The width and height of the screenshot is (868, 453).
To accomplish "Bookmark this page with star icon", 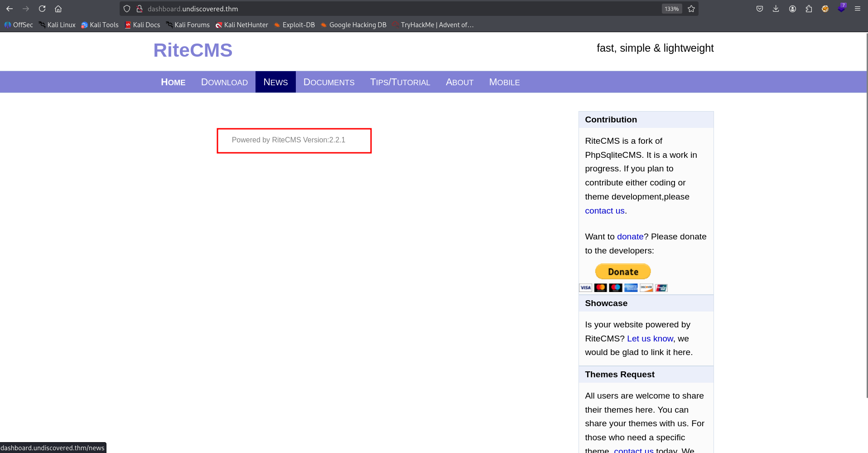I will 691,9.
